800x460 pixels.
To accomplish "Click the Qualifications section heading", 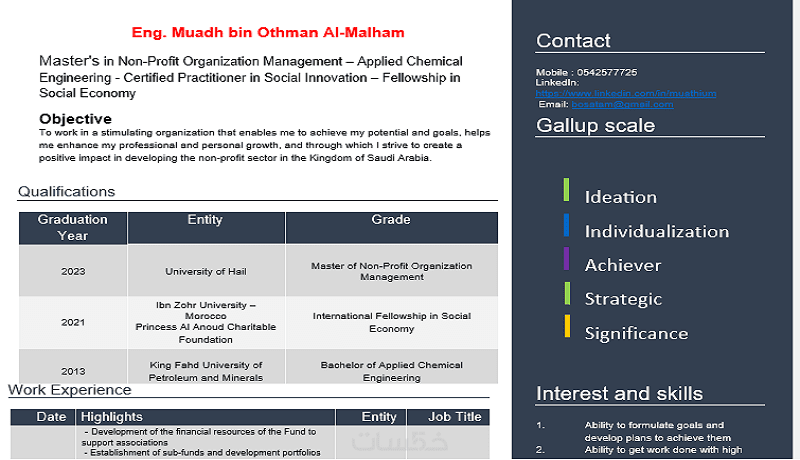I will point(66,191).
